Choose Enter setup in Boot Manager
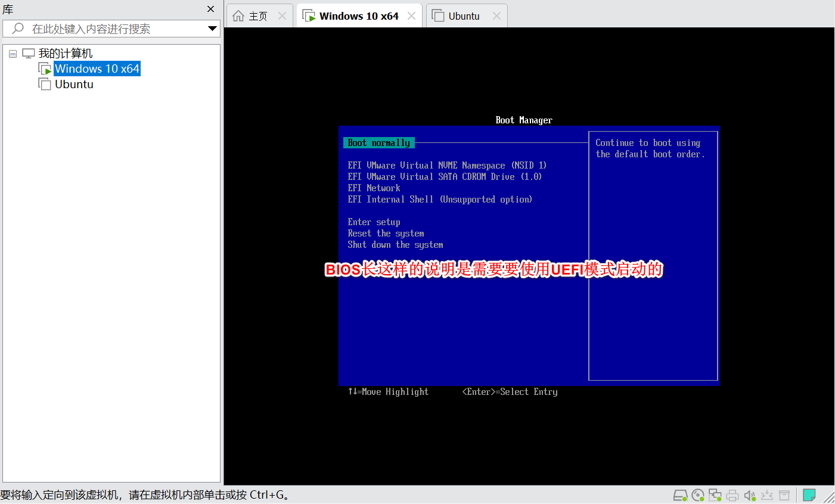 (x=374, y=222)
